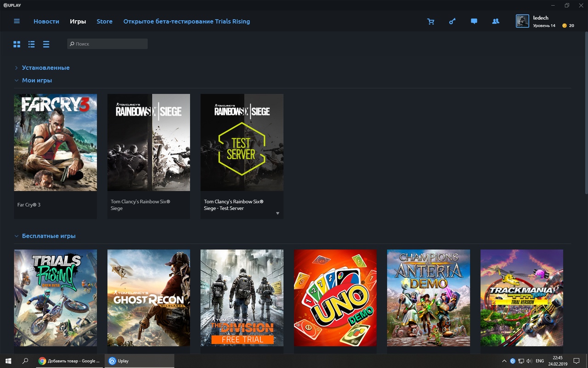The width and height of the screenshot is (588, 368).
Task: Open Far Cry 3 game cover
Action: point(56,143)
